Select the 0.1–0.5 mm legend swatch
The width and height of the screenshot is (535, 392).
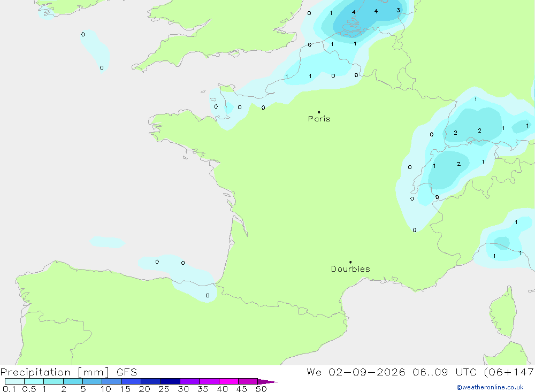pos(14,381)
